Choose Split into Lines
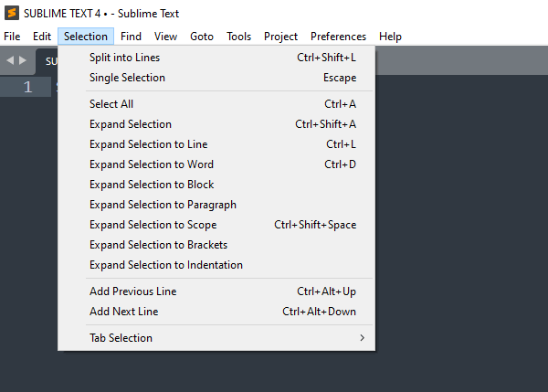Screen dimensions: 548x392 tap(216, 58)
